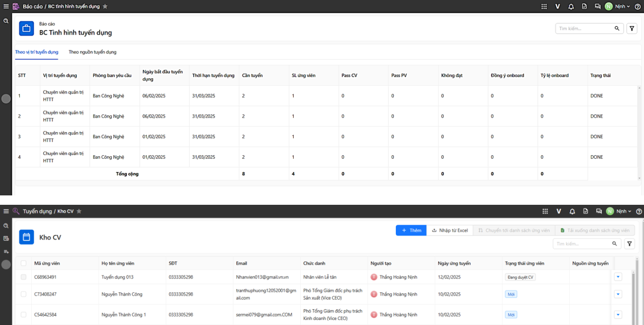Star the BC Tình hình tuyển dụng breadcrumb
The height and width of the screenshot is (325, 644).
point(105,6)
